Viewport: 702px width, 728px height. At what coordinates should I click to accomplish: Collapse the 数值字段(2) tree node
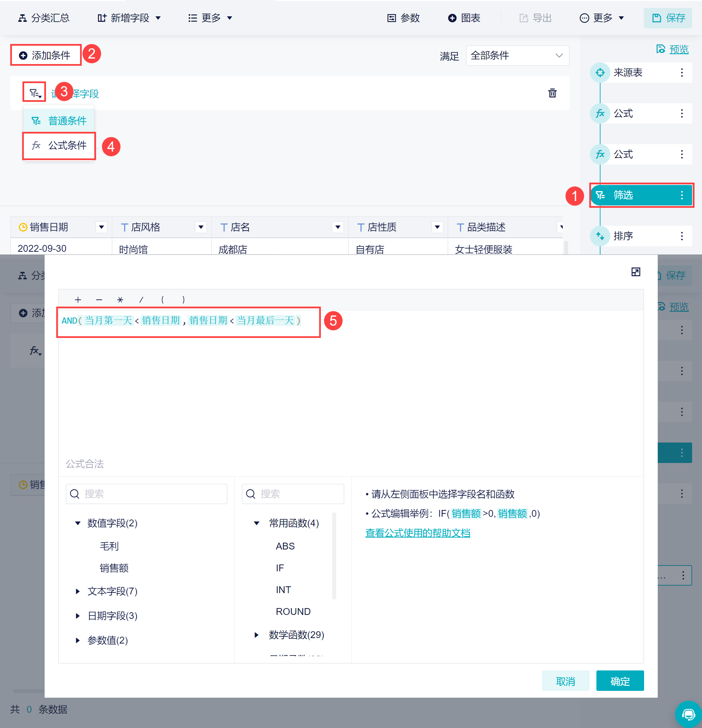click(x=78, y=523)
